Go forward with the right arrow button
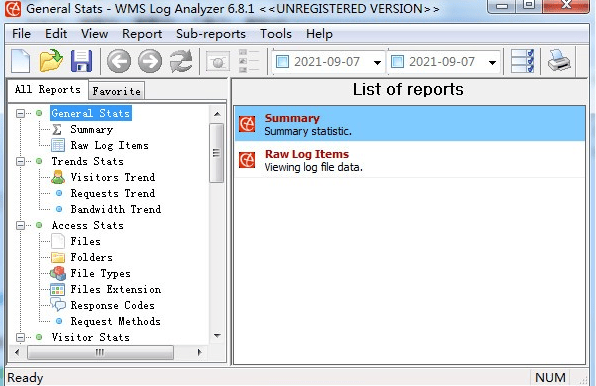 tap(150, 61)
